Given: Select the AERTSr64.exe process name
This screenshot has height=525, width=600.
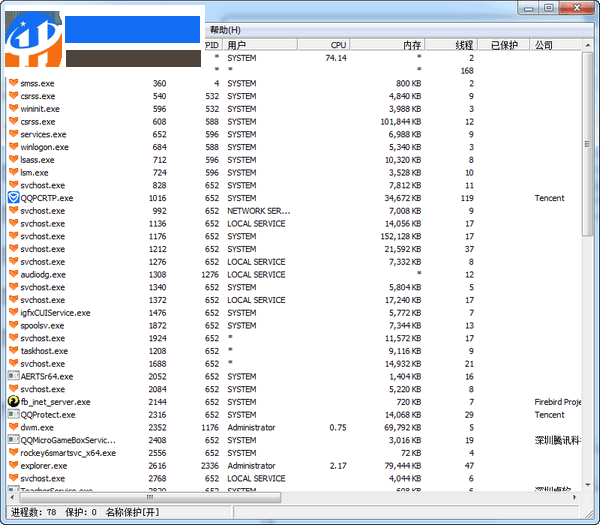Looking at the screenshot, I should pyautogui.click(x=47, y=376).
